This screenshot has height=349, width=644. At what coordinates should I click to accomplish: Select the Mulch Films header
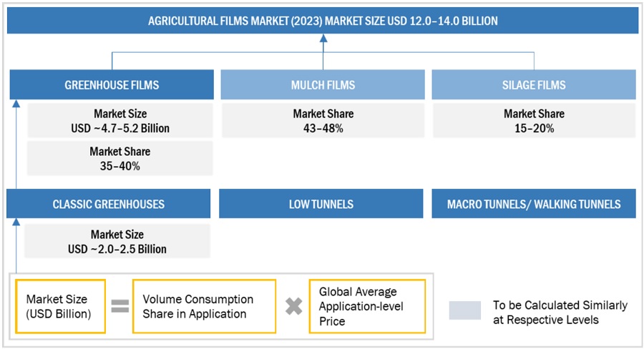323,85
